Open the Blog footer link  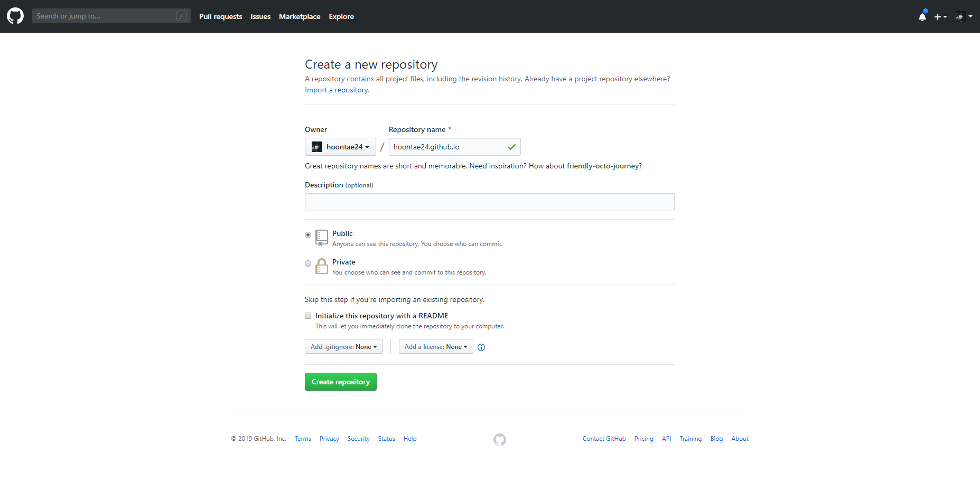pos(716,439)
